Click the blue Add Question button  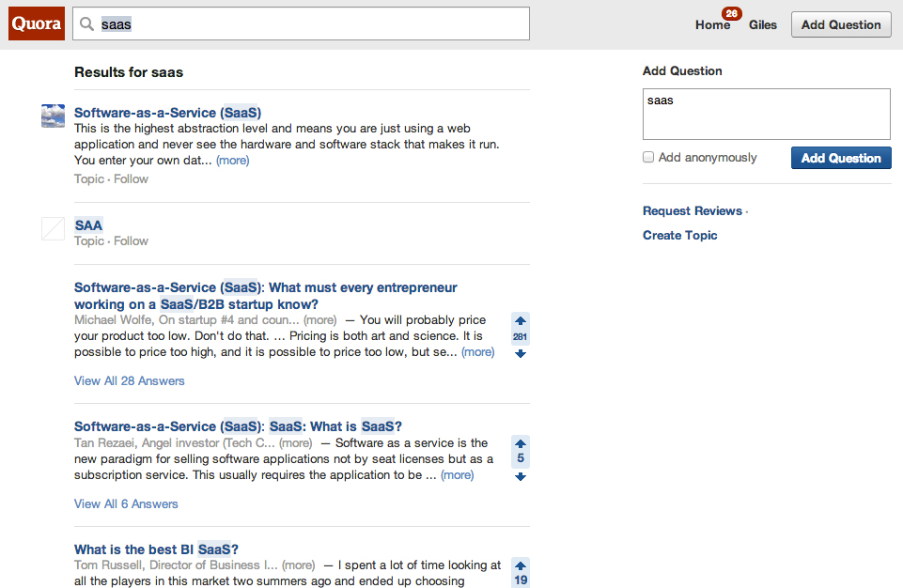(841, 158)
